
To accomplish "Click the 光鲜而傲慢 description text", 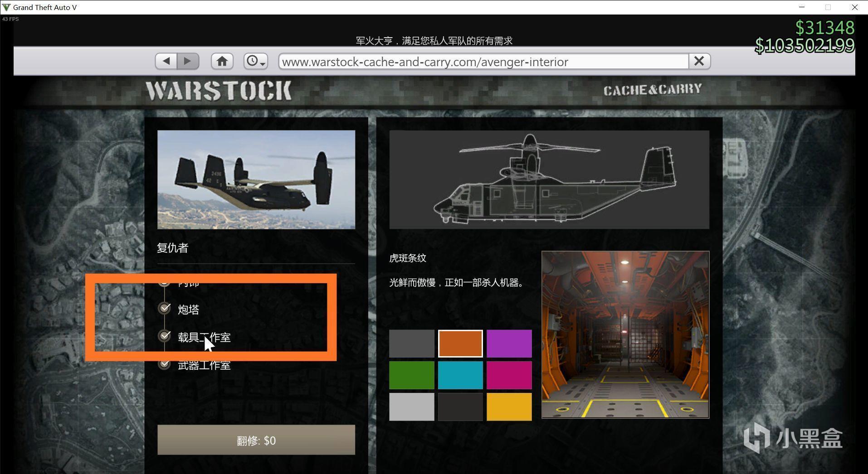I will tap(458, 283).
